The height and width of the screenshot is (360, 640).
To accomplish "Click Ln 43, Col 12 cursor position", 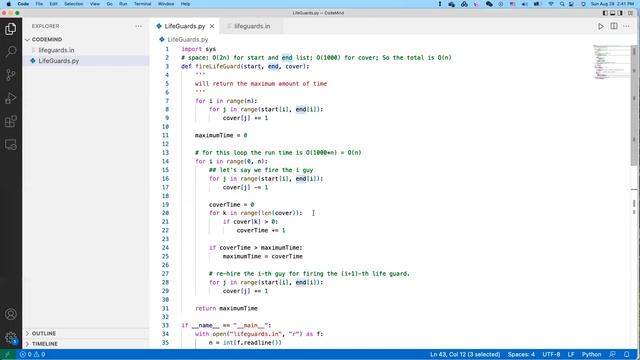I will pos(465,354).
